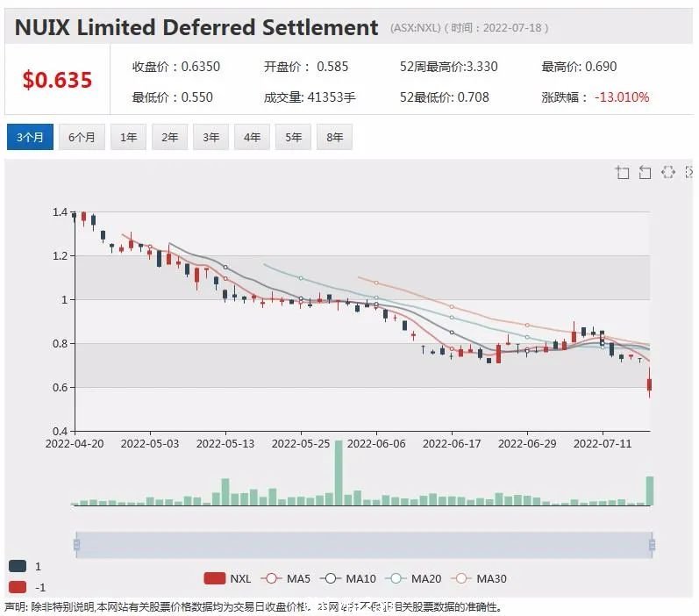Click the left handle of data zoom slider
699x616 pixels.
click(76, 545)
